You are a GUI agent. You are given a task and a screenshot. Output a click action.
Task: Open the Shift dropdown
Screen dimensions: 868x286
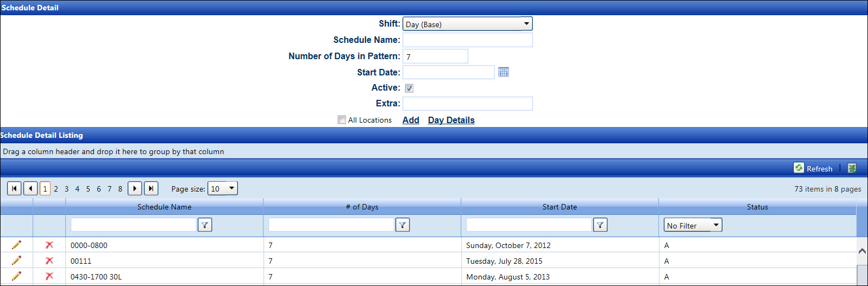pos(526,24)
